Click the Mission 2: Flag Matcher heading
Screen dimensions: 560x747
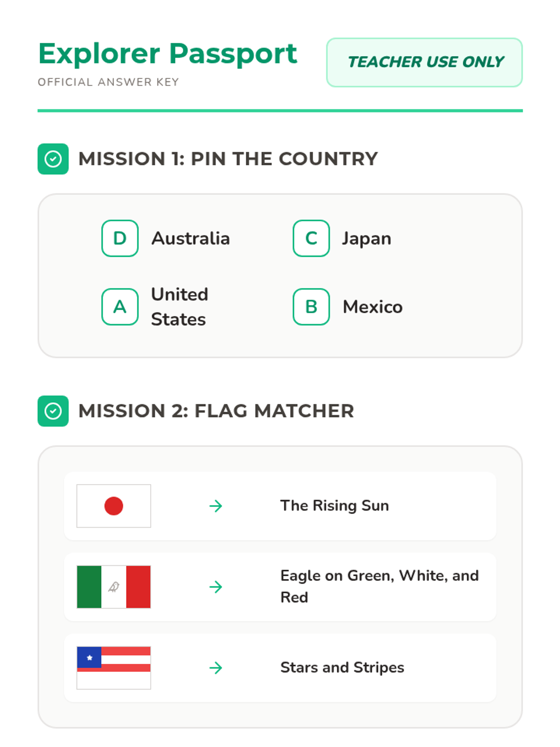click(x=216, y=411)
